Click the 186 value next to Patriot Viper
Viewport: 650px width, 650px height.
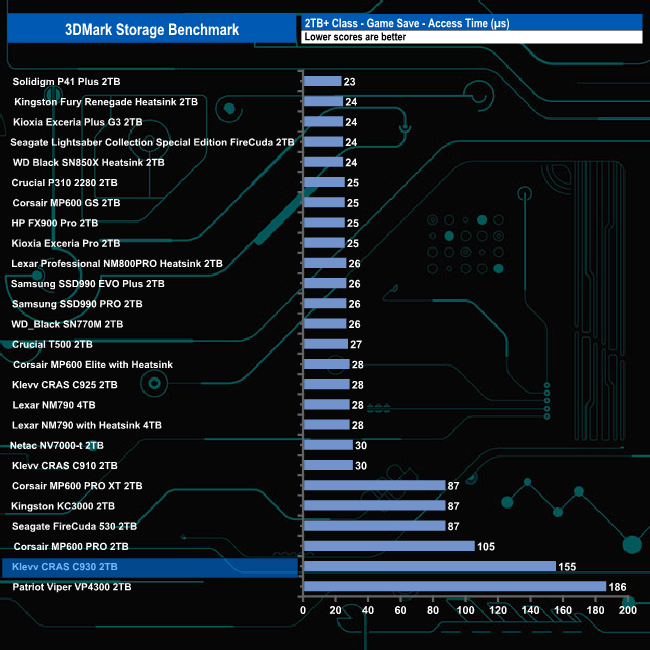pos(617,587)
